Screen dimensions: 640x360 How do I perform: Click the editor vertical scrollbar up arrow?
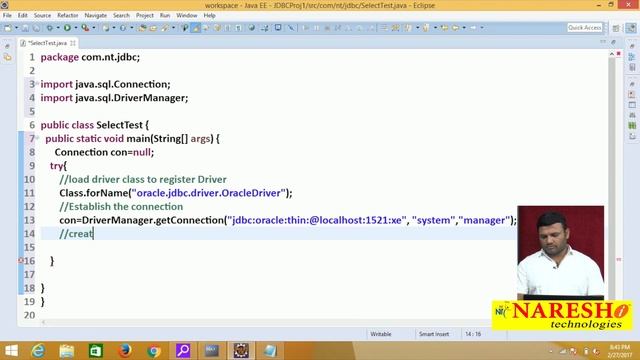point(612,54)
